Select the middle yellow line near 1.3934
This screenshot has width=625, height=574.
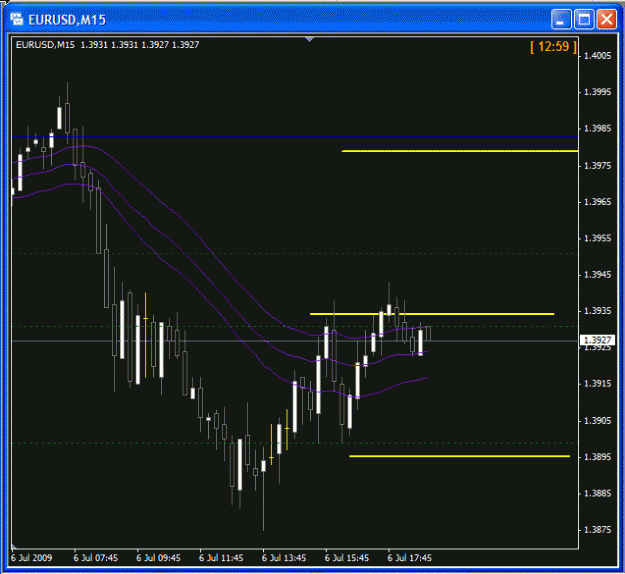tap(432, 314)
